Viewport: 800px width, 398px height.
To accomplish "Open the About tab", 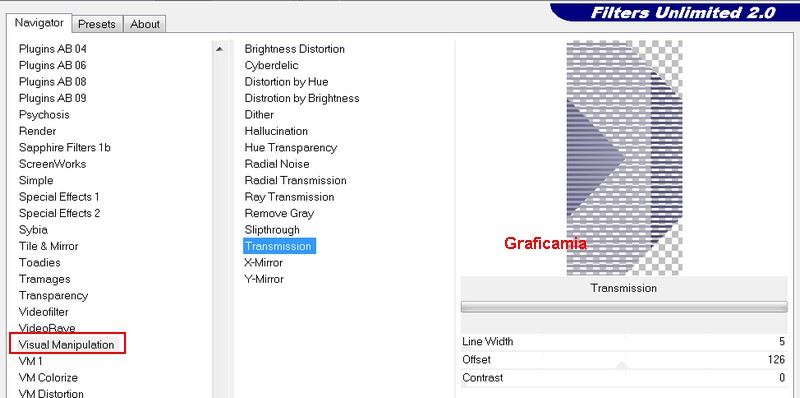I will pos(145,24).
